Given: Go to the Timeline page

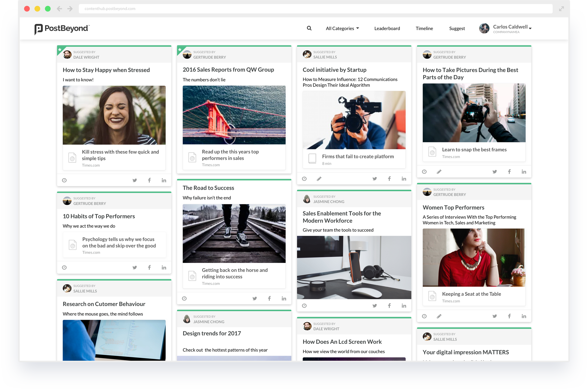Looking at the screenshot, I should pos(424,28).
